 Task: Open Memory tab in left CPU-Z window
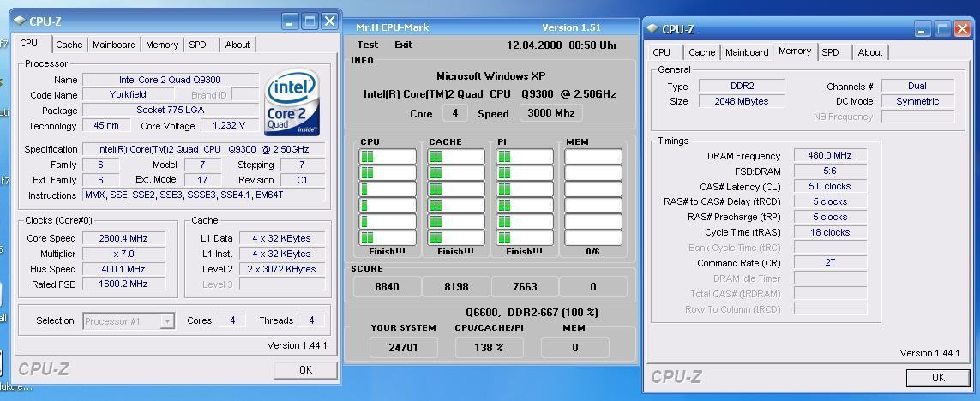pos(162,45)
